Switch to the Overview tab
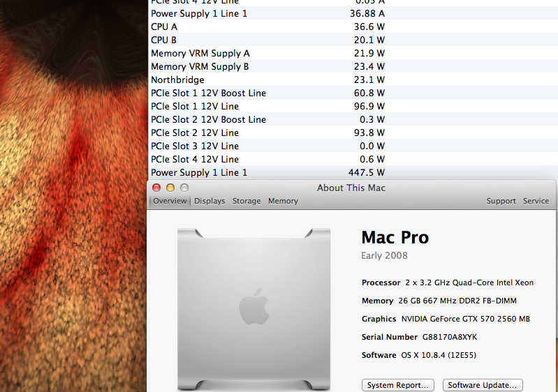This screenshot has height=392, width=558. 170,201
